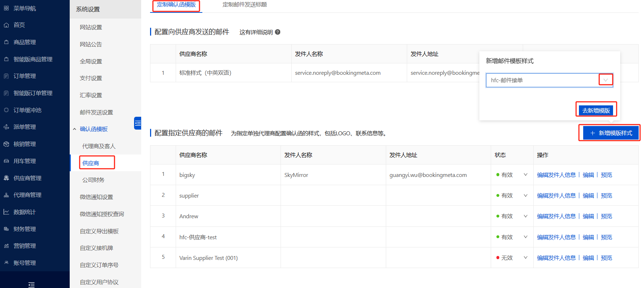Click 编辑 link for supplier row
The height and width of the screenshot is (288, 644).
[588, 195]
